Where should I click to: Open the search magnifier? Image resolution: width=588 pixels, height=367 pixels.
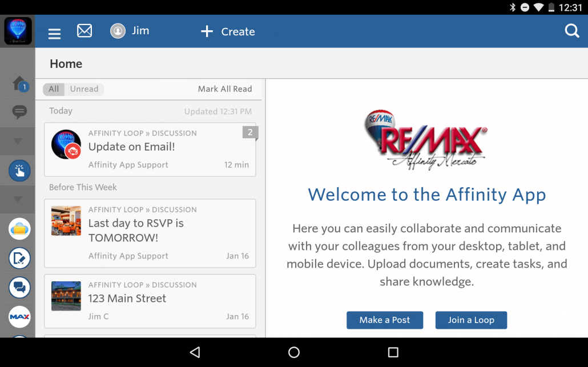pos(572,31)
